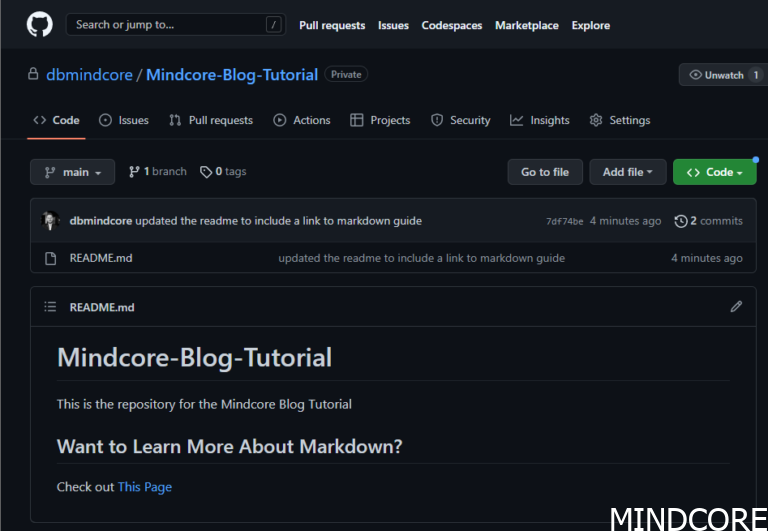The width and height of the screenshot is (768, 531).
Task: Click the Mindcore-Blog-Tutorial README heading
Action: pos(194,357)
